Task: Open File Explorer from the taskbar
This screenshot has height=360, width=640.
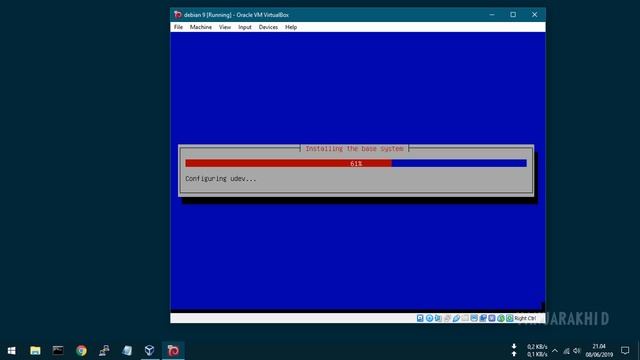Action: [x=35, y=351]
